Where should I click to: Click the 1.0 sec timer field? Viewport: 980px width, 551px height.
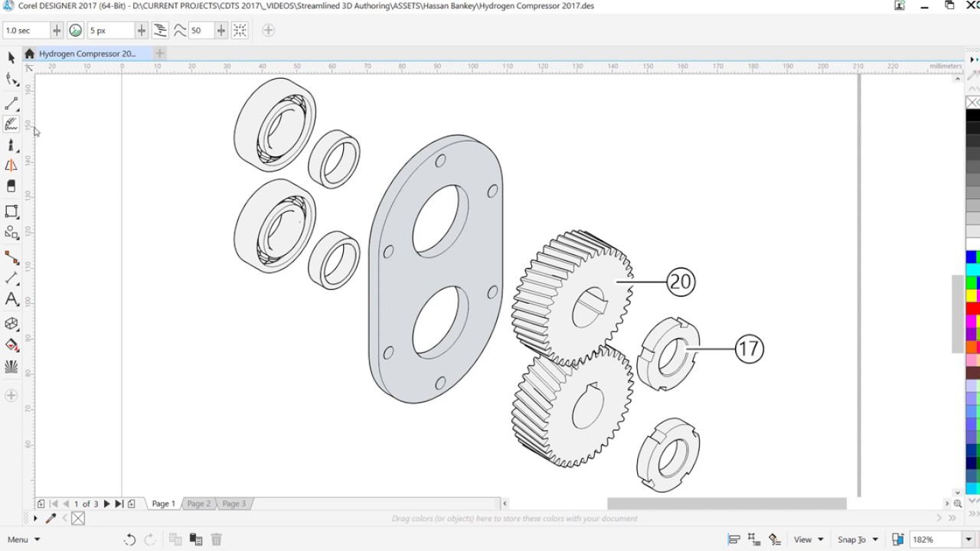click(26, 31)
